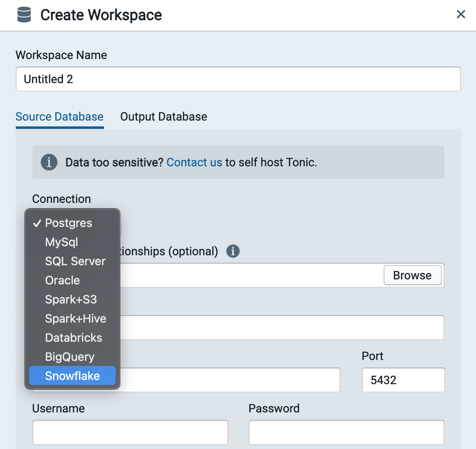Switch to the Output Database tab
The height and width of the screenshot is (449, 476).
[x=164, y=117]
